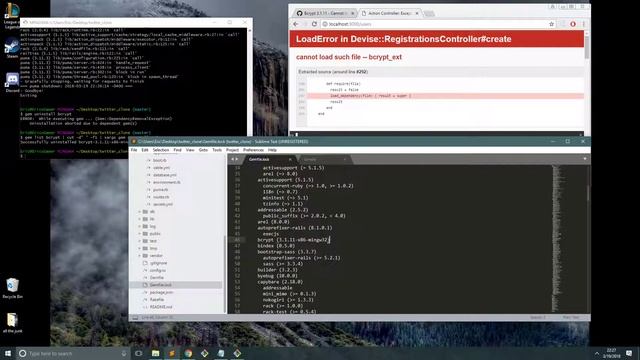Click the taskbar search box
This screenshot has height=360, width=640.
[x=73, y=353]
